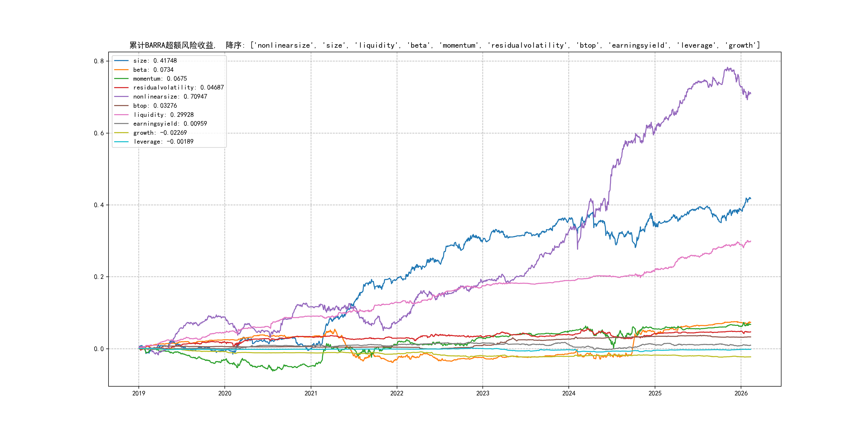The height and width of the screenshot is (434, 868).
Task: Select the 'residualvolatility: 0.04687' legend label
Action: click(x=178, y=88)
